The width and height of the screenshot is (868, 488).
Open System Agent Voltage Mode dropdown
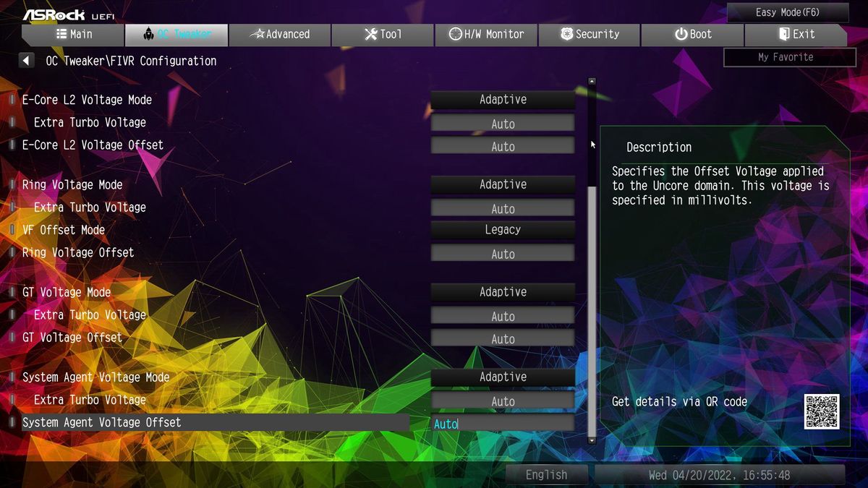pyautogui.click(x=503, y=377)
